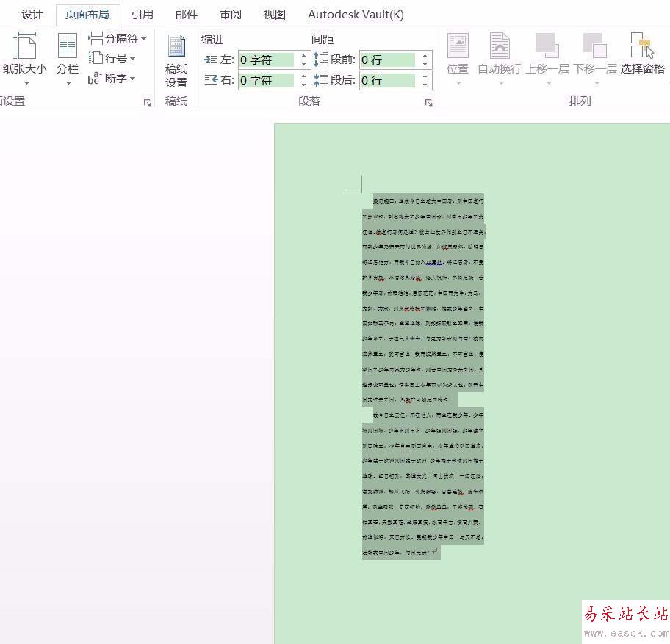Click the spacing-after icon beside 段后
The height and width of the screenshot is (644, 670).
[x=320, y=79]
